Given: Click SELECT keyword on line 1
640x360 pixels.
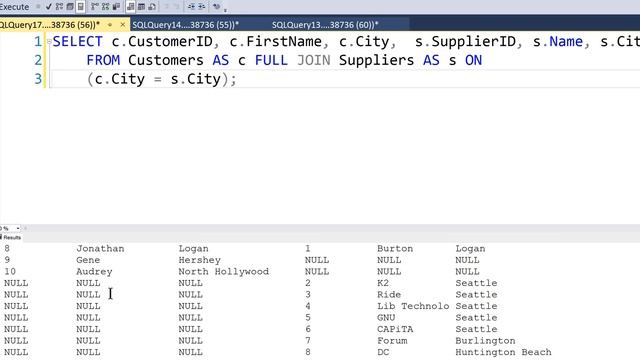Looking at the screenshot, I should click(x=78, y=41).
